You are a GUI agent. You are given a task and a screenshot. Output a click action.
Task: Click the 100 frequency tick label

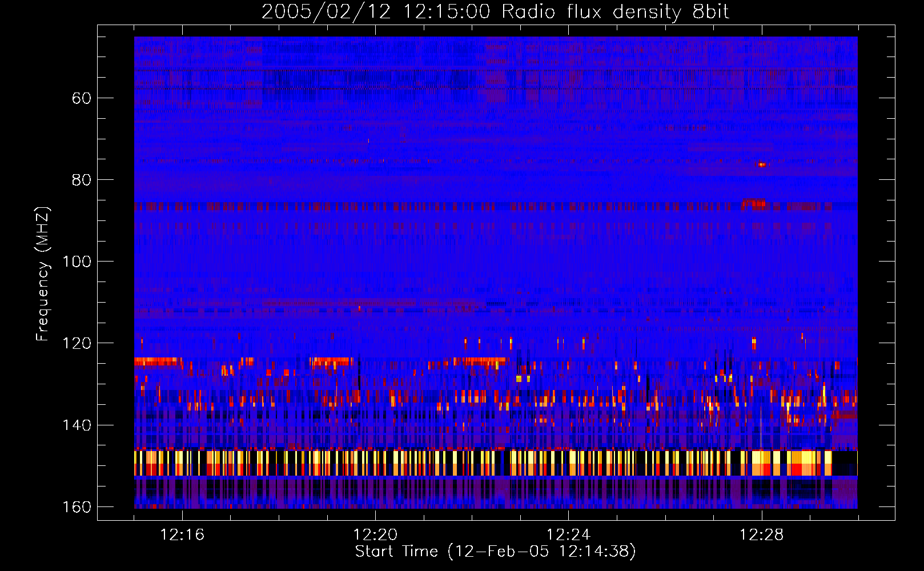click(77, 262)
